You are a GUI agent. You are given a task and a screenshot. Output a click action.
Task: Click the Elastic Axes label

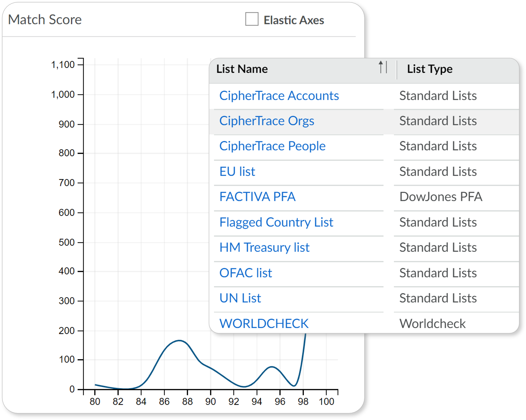[294, 20]
